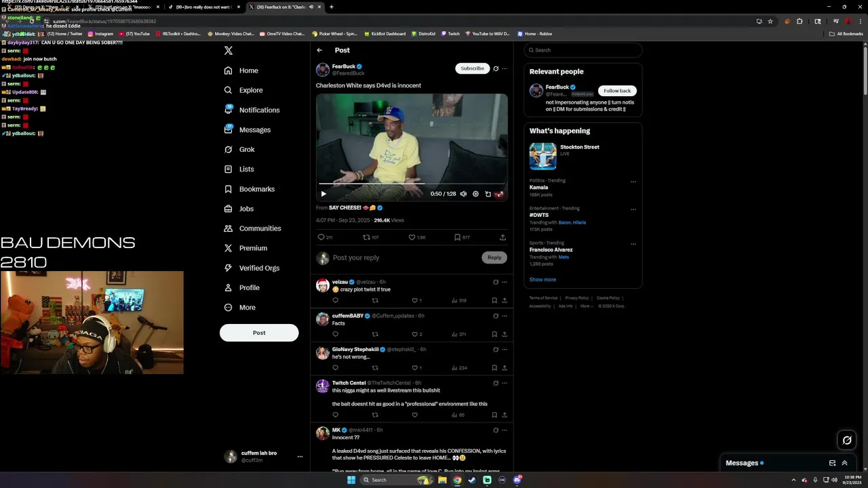Share GloNavy Stephskiii's reply
The image size is (868, 488).
pos(505,368)
